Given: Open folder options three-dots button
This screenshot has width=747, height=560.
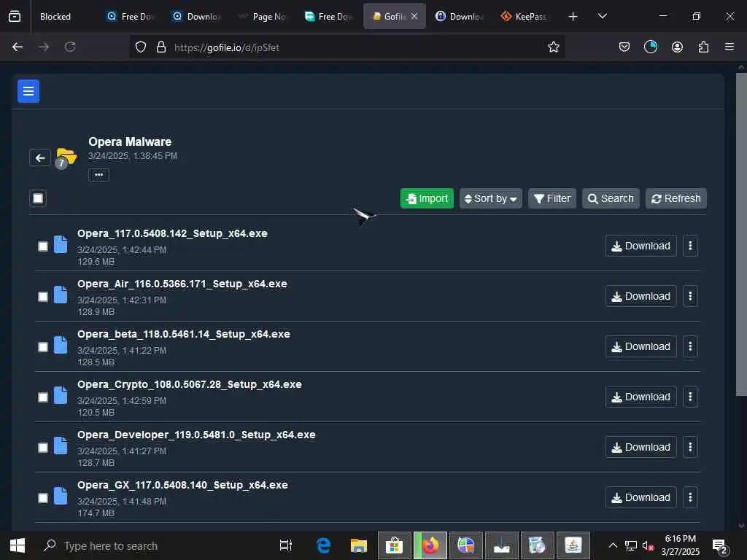Looking at the screenshot, I should click(98, 175).
